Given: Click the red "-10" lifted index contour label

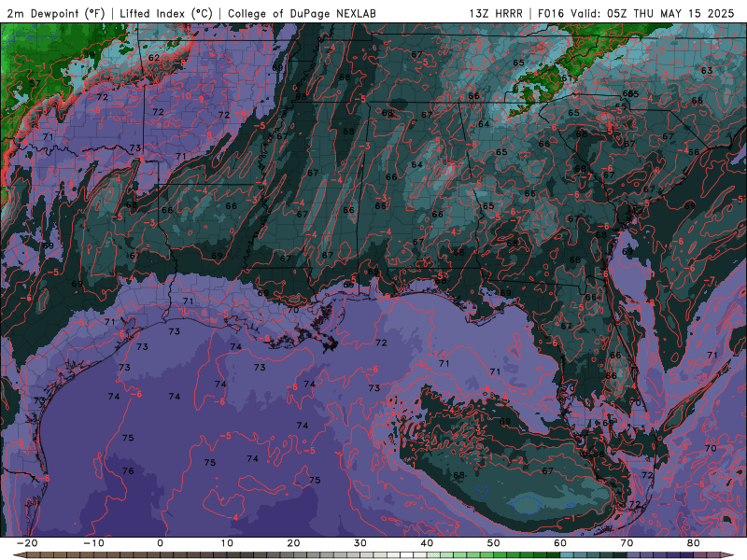Looking at the screenshot, I should (x=183, y=96).
